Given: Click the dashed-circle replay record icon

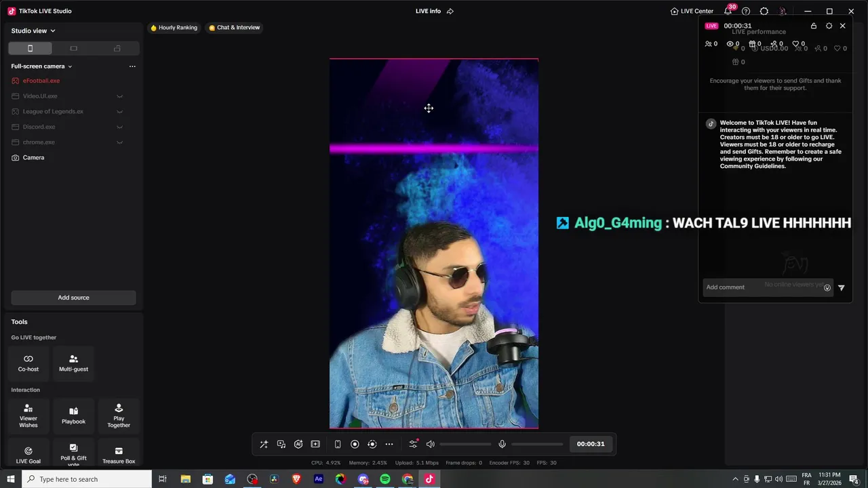Looking at the screenshot, I should pos(372,444).
